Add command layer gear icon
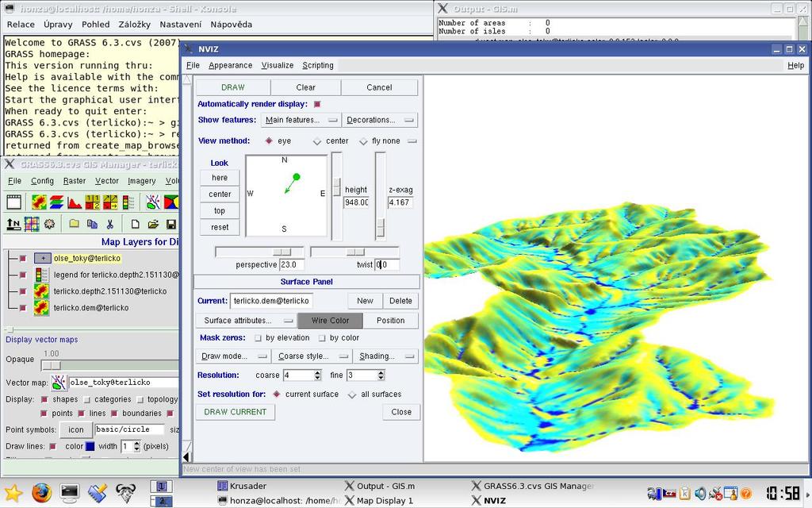The image size is (812, 508). pyautogui.click(x=49, y=224)
